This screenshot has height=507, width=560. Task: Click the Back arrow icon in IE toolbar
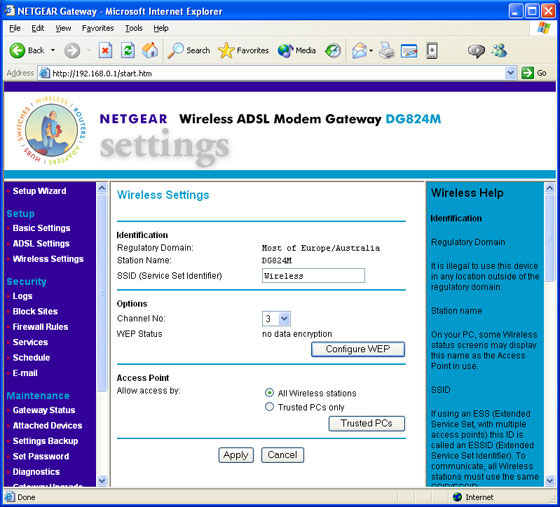(x=17, y=51)
